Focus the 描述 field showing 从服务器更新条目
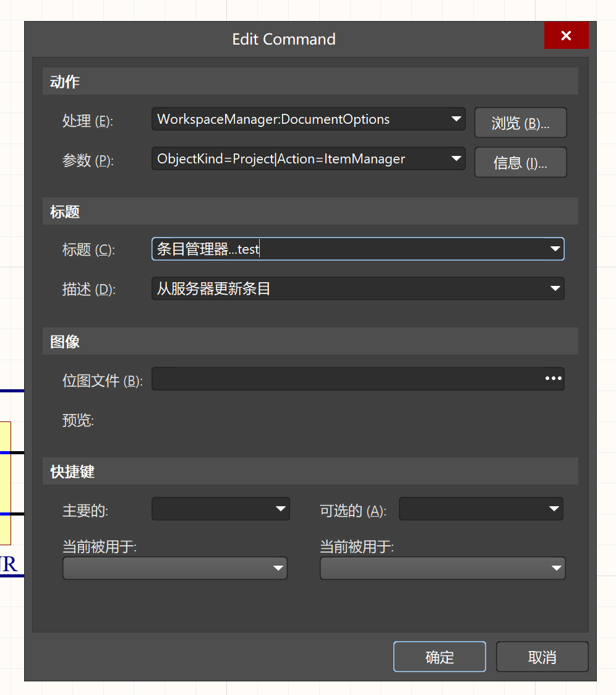The width and height of the screenshot is (616, 695). [x=346, y=288]
